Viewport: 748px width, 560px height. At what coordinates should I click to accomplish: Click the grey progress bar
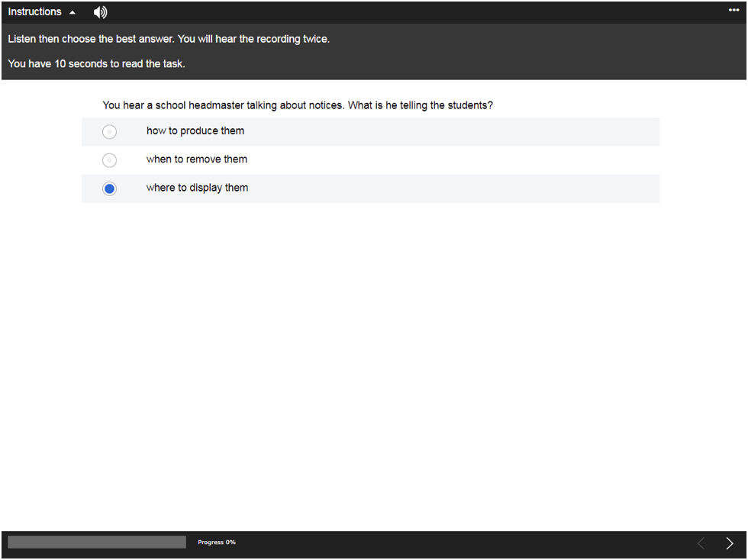(97, 542)
